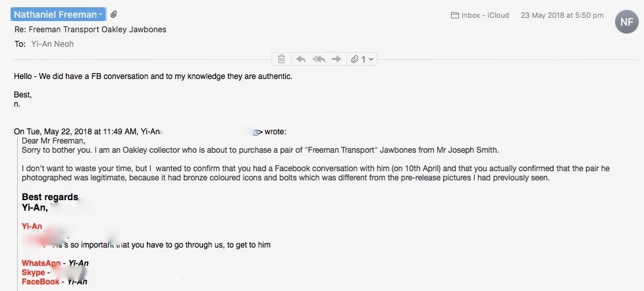Click the NF contact avatar
This screenshot has height=291, width=644.
626,21
